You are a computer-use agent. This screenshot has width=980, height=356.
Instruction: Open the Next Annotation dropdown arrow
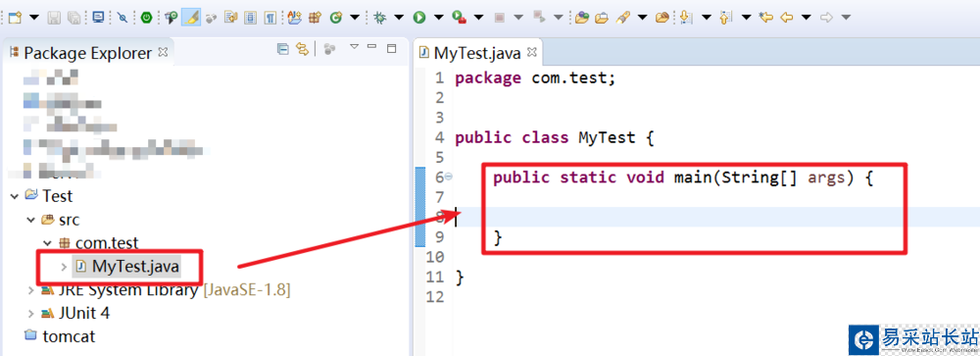click(x=707, y=17)
